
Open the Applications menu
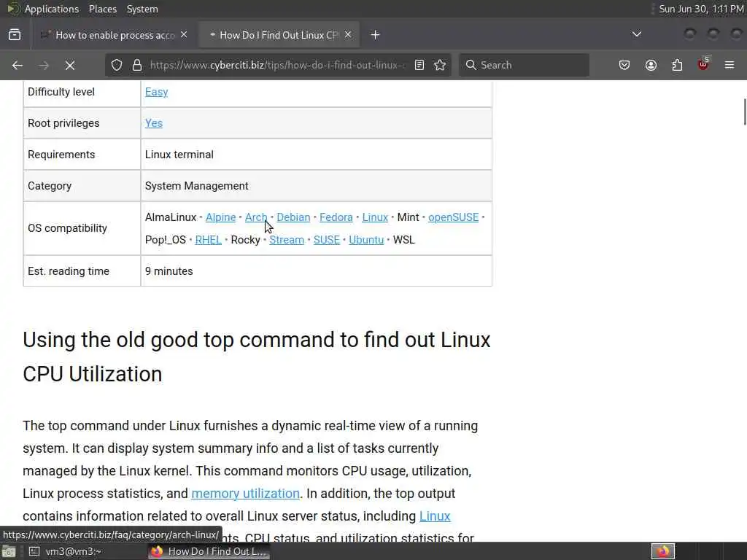click(52, 9)
